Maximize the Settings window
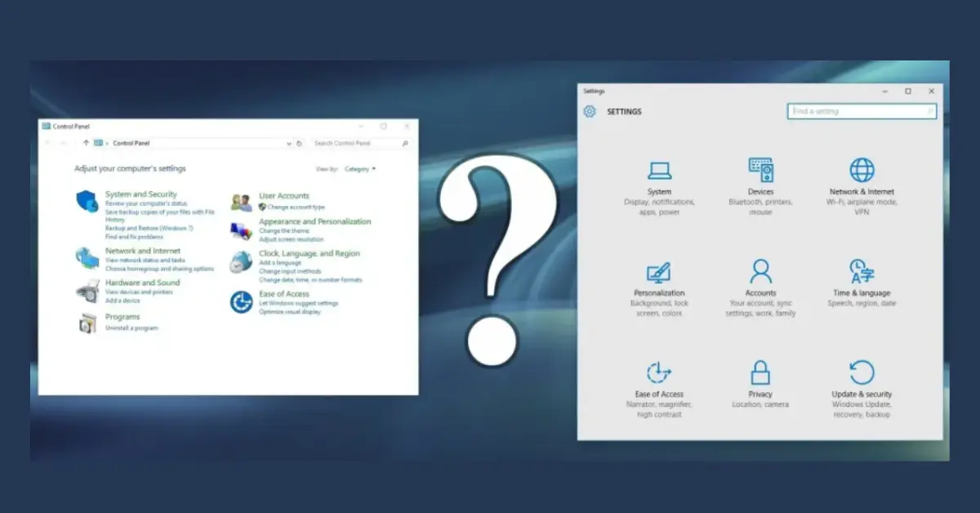980x513 pixels. coord(908,91)
